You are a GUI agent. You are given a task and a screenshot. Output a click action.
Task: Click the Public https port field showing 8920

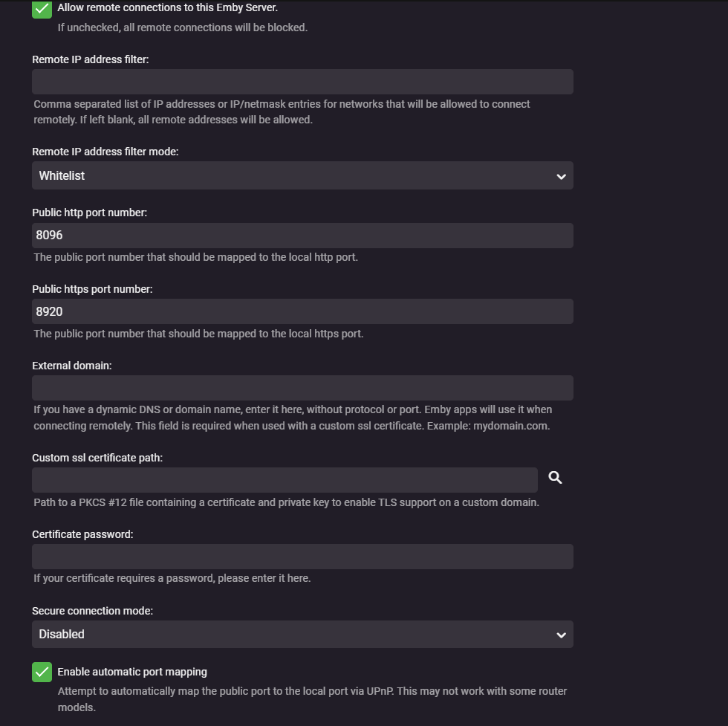click(x=302, y=312)
